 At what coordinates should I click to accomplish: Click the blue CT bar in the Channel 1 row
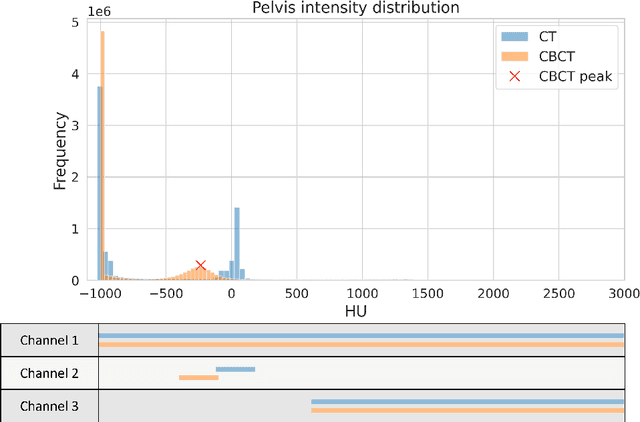pyautogui.click(x=360, y=335)
